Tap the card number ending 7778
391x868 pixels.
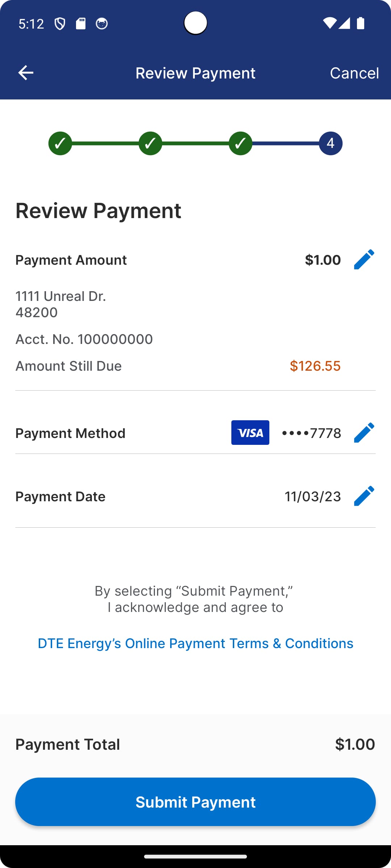click(311, 433)
